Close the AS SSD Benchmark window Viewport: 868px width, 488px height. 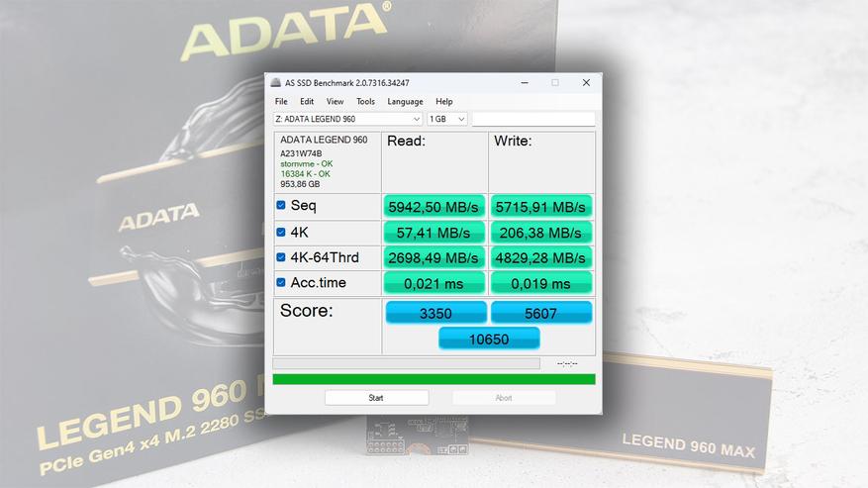tap(586, 82)
